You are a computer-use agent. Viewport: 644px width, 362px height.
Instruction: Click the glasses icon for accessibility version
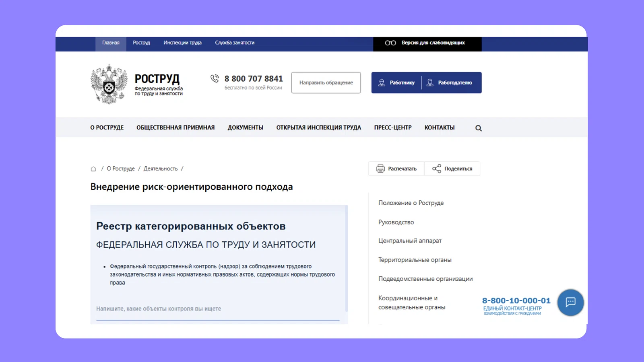390,43
